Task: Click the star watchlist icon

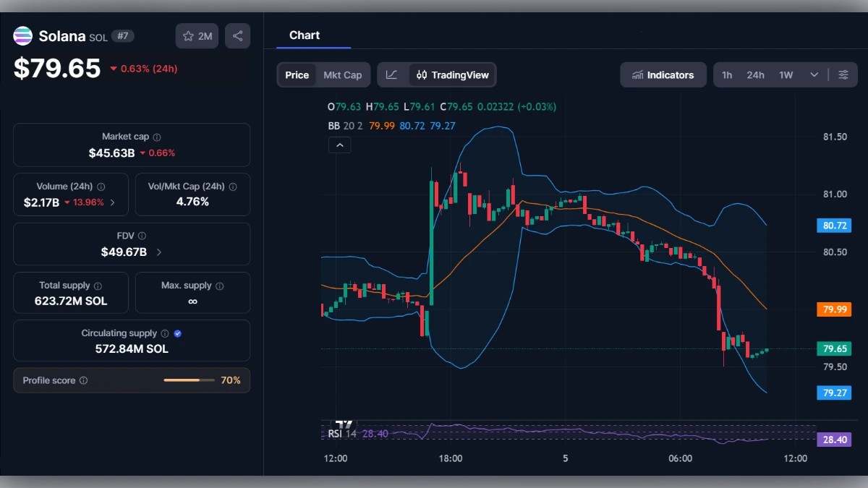Action: (187, 35)
